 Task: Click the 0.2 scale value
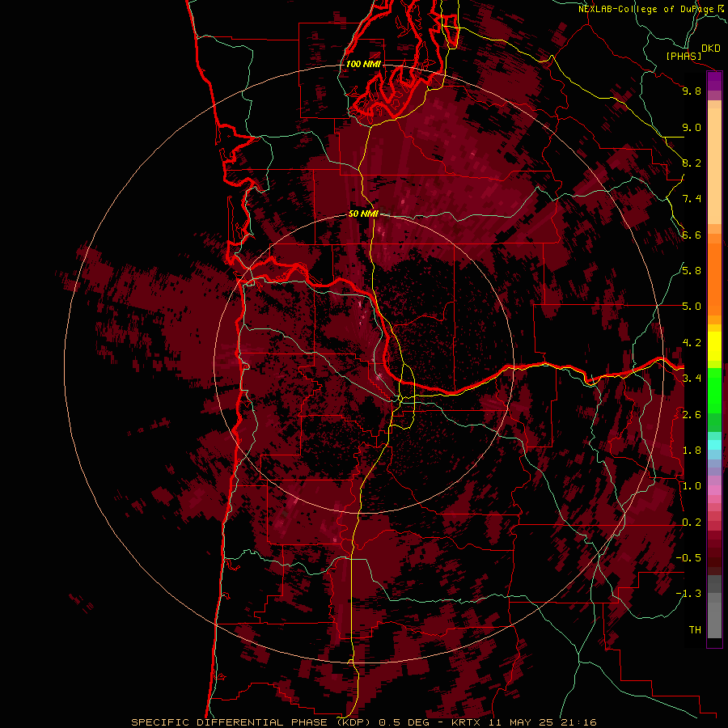692,523
